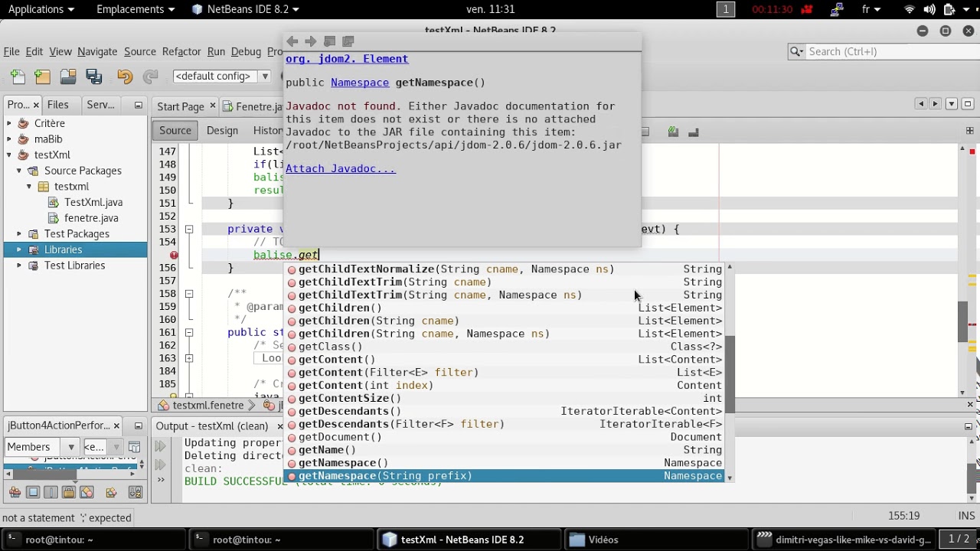Open the Applications menu in top panel
Viewport: 980px width, 551px height.
(x=41, y=9)
